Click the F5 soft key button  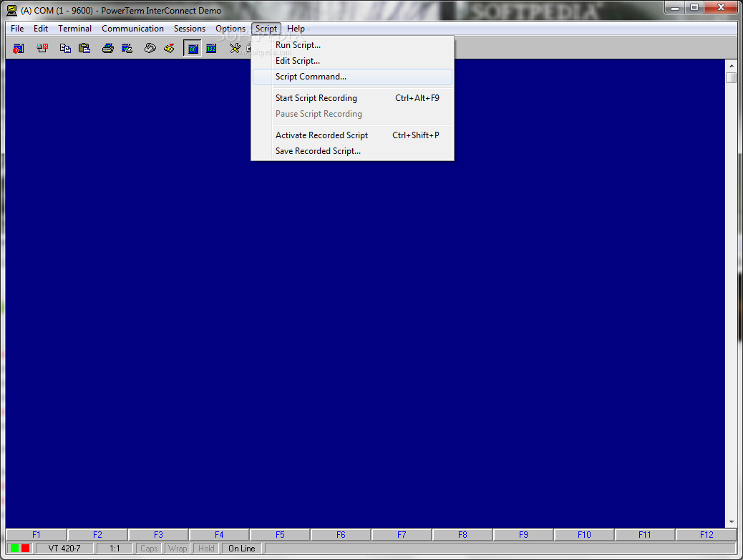(x=280, y=534)
